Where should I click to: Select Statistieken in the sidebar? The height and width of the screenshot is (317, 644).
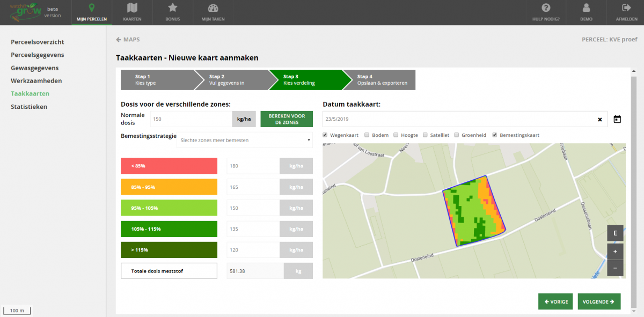tap(29, 107)
